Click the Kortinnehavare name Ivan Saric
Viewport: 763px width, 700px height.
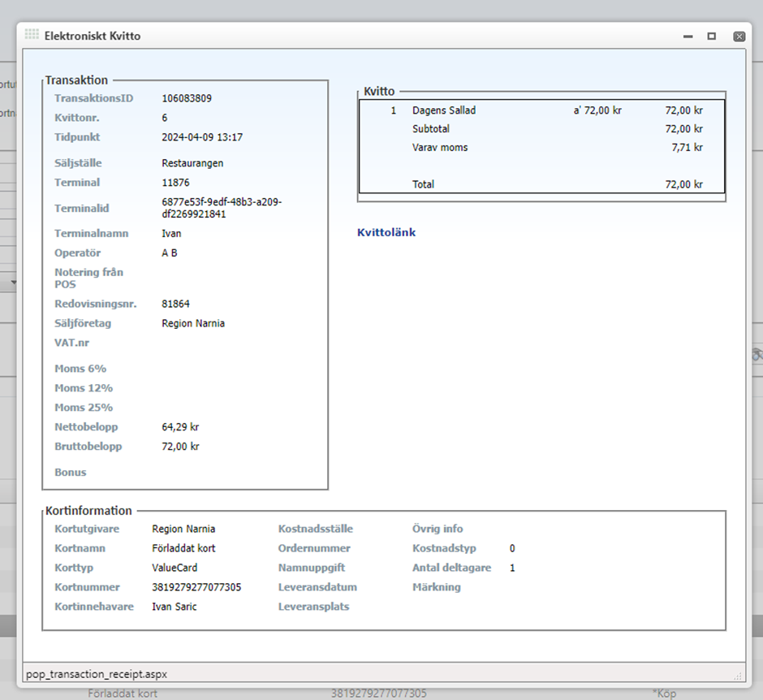175,607
